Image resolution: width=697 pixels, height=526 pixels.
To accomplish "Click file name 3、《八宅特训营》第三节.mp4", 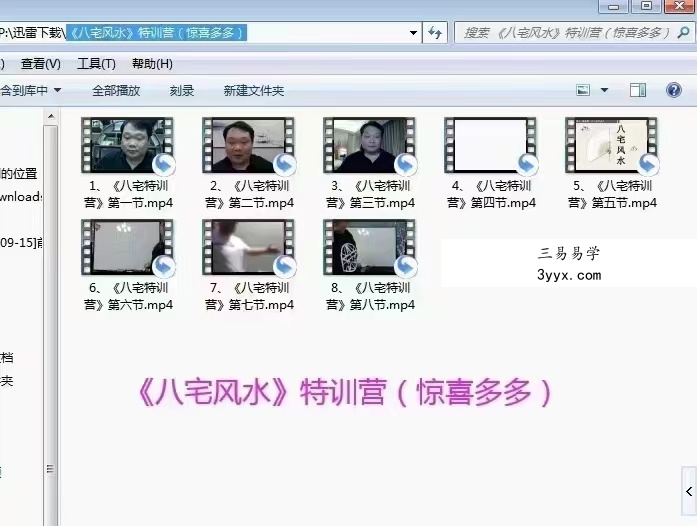I will click(x=370, y=194).
